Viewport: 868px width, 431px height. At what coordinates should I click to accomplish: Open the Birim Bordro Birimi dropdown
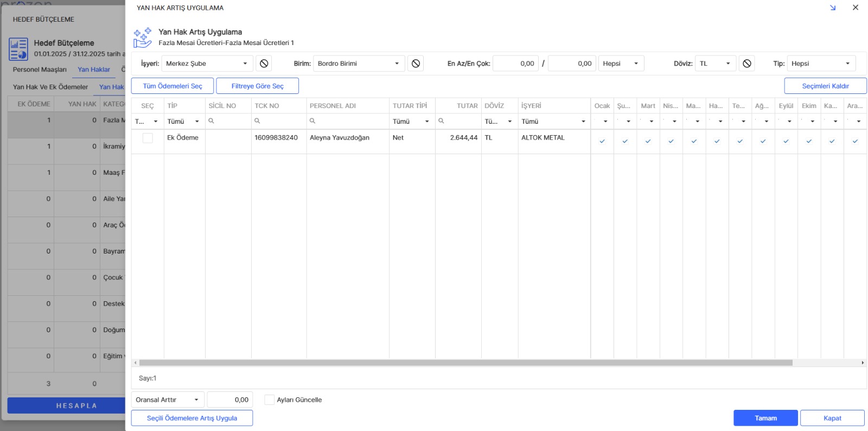(x=359, y=64)
